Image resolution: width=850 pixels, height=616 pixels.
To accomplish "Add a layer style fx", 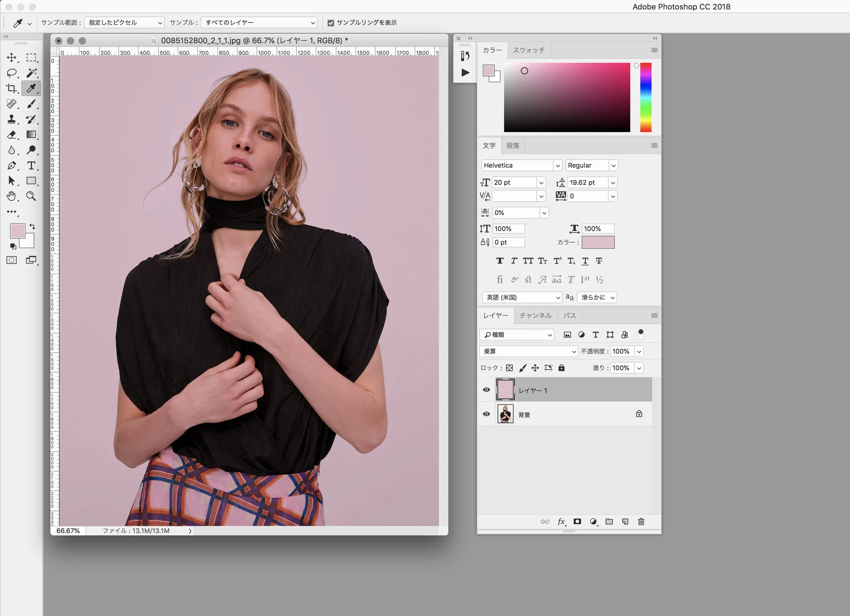I will (x=561, y=521).
